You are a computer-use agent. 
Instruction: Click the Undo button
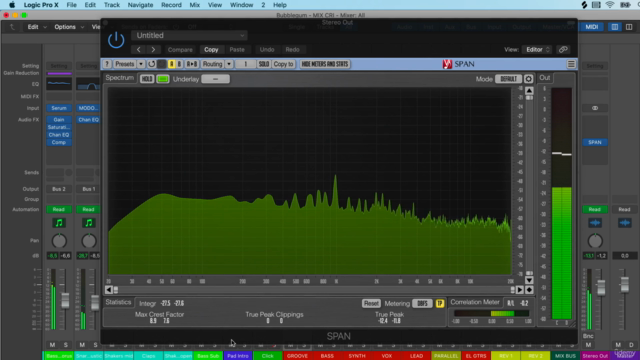pos(267,49)
